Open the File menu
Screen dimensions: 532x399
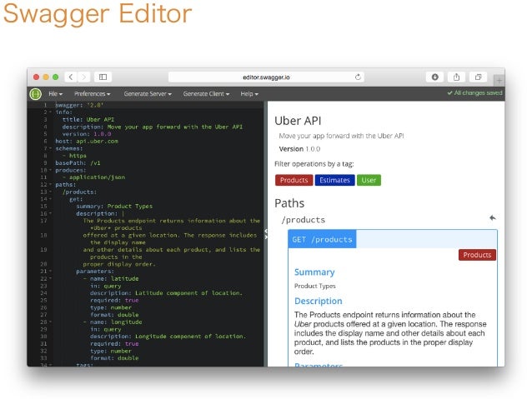pyautogui.click(x=55, y=94)
